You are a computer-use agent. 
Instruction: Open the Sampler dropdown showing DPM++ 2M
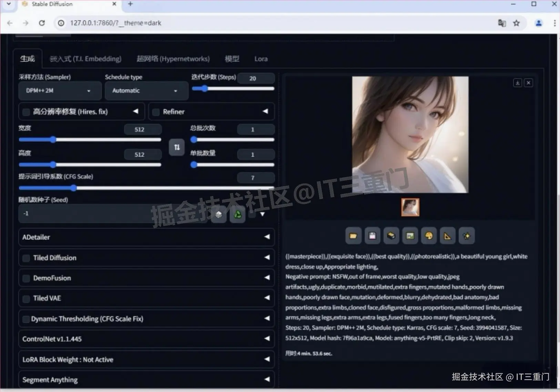(x=60, y=91)
